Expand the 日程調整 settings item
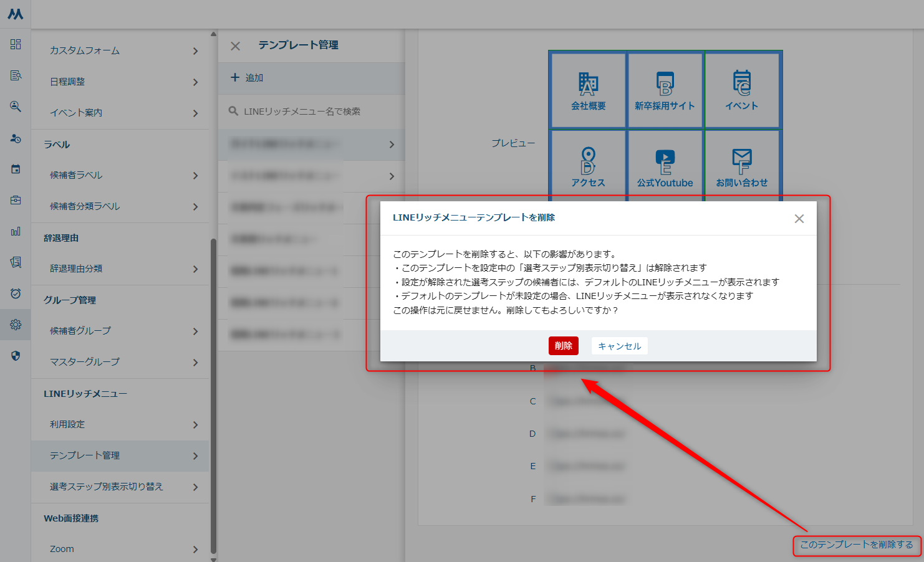The image size is (924, 562). click(x=122, y=82)
